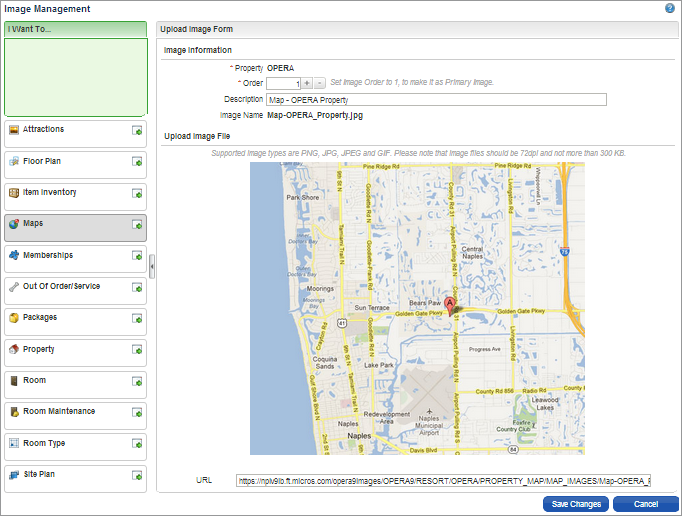Click the add image icon for Site Plan
This screenshot has width=682, height=516.
coord(136,475)
